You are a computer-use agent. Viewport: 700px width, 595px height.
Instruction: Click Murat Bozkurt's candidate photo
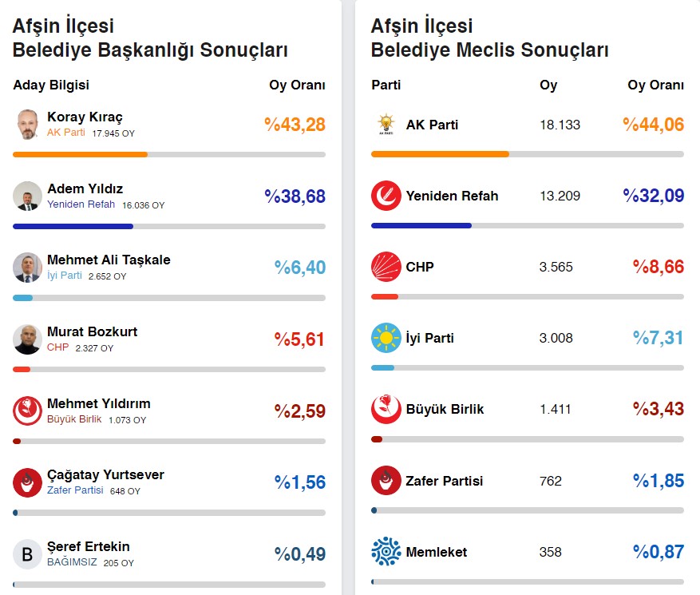[27, 339]
